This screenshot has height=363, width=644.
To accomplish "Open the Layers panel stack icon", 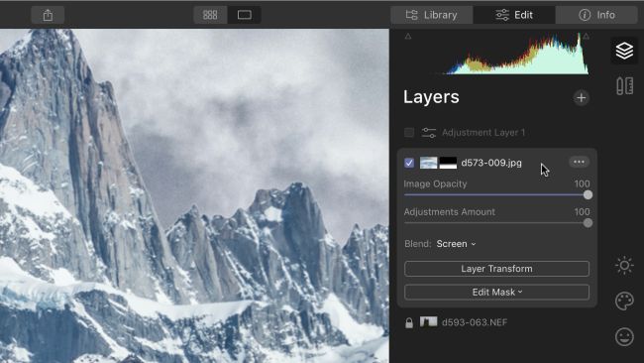I will pyautogui.click(x=624, y=51).
